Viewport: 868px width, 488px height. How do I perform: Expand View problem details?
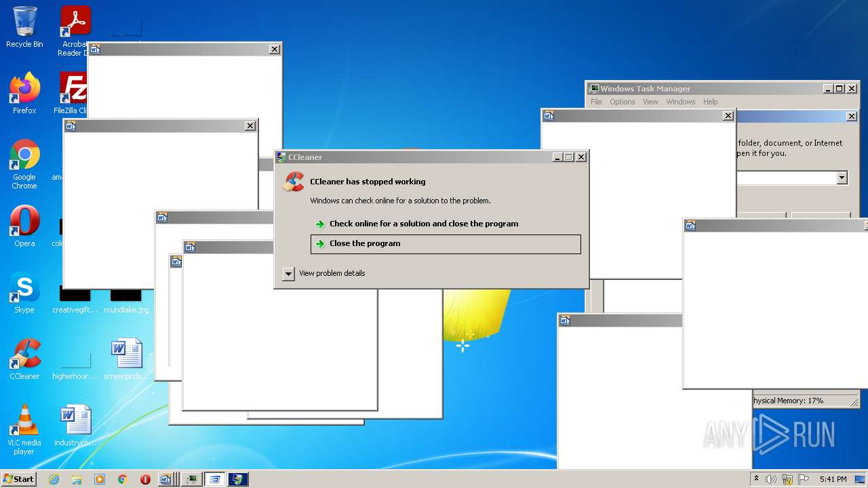click(x=288, y=273)
